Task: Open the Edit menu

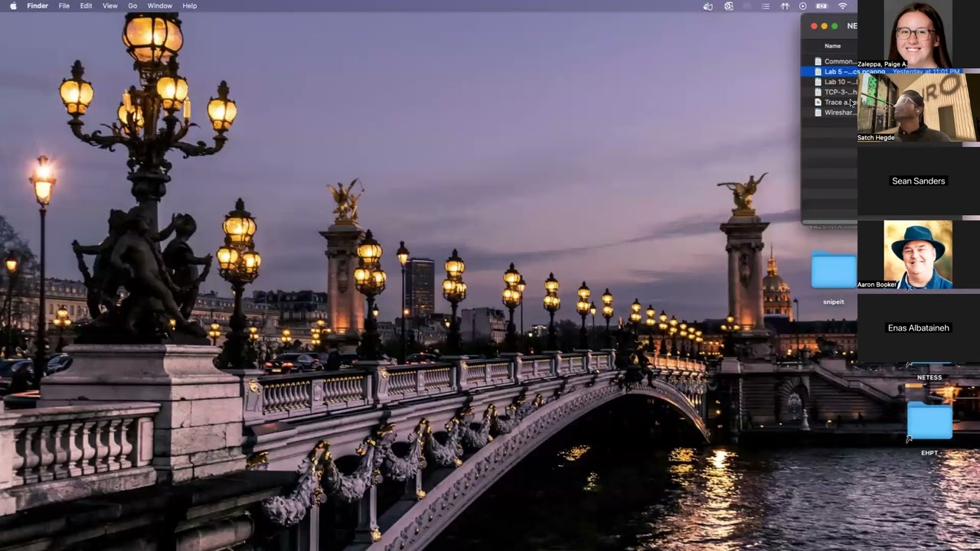Action: (x=87, y=6)
